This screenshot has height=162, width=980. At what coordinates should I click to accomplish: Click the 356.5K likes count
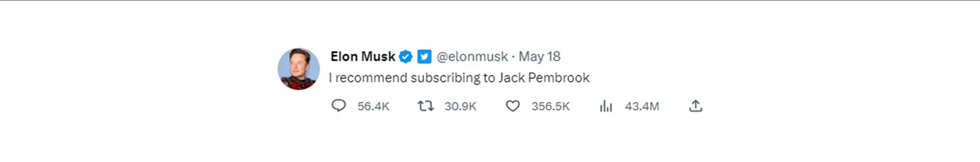pyautogui.click(x=550, y=106)
